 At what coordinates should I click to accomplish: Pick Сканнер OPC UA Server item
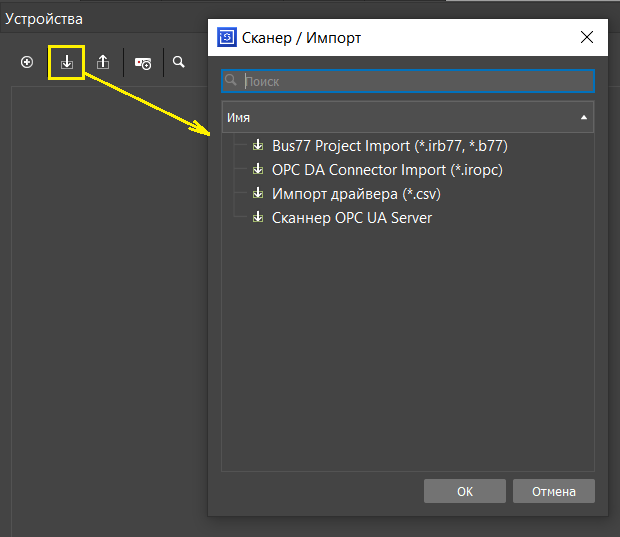click(352, 218)
